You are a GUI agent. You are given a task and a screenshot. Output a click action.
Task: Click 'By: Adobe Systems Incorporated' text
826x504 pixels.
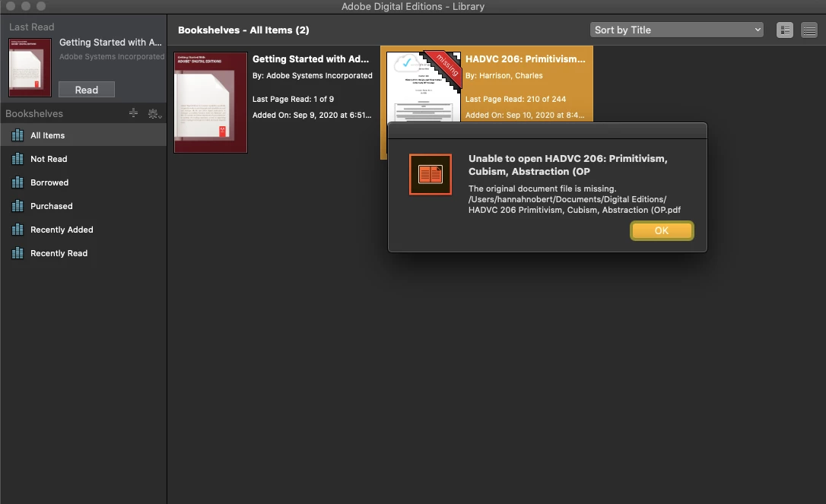coord(313,75)
